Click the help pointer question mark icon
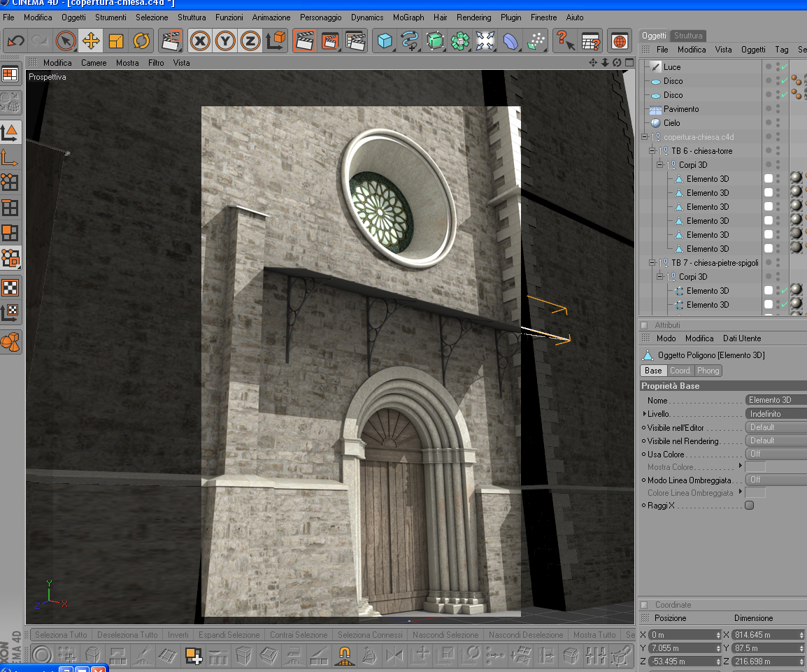 click(566, 41)
